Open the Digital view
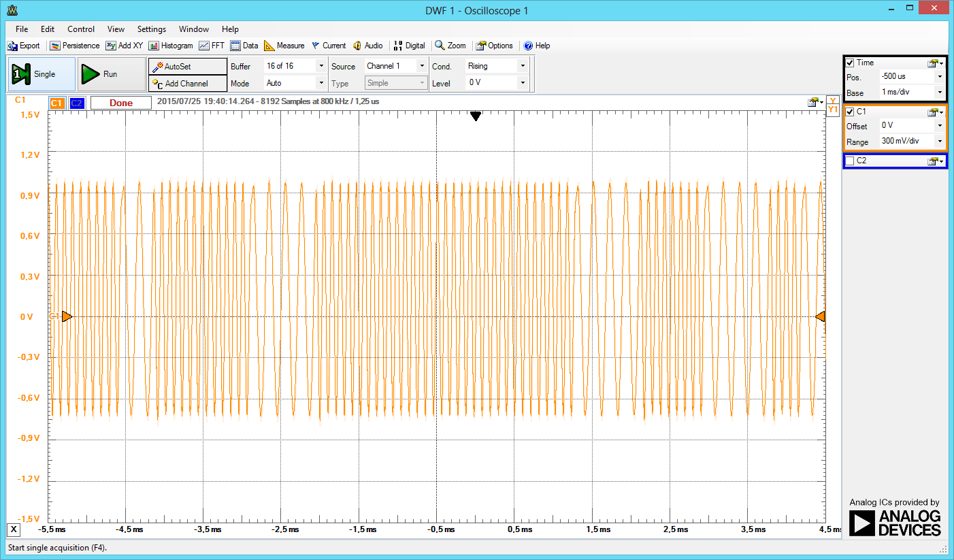 (x=409, y=46)
